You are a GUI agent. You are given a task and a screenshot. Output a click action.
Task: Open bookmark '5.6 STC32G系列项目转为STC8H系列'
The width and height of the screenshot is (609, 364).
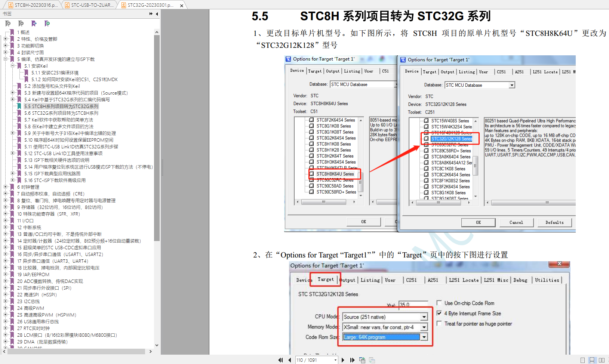coord(61,113)
